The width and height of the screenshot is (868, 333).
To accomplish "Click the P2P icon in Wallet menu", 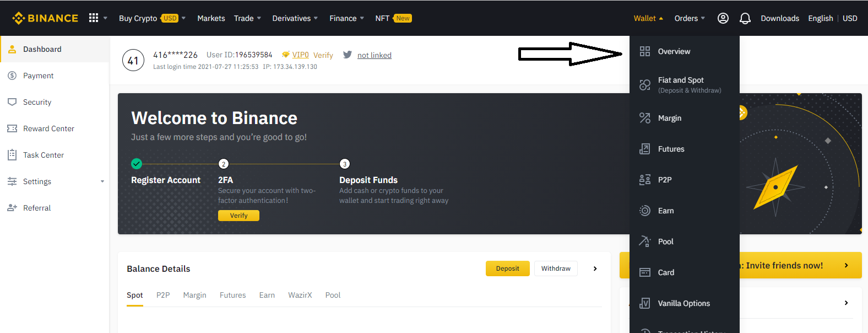I will click(645, 180).
